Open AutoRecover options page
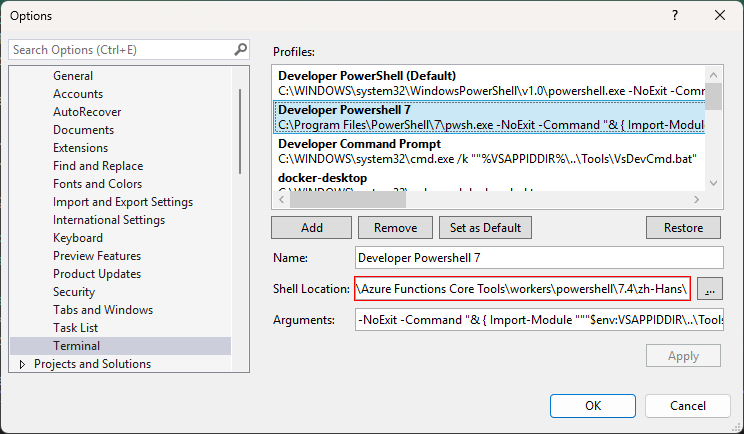This screenshot has height=434, width=744. pyautogui.click(x=87, y=112)
